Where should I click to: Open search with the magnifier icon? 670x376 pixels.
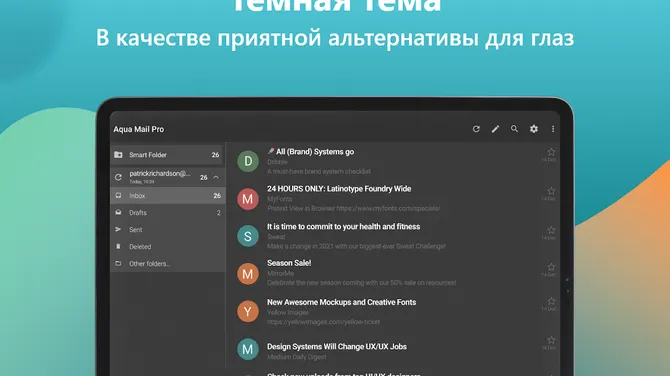514,129
